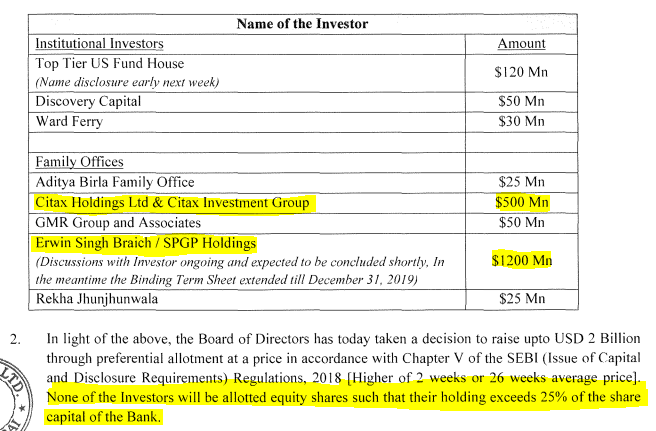Image resolution: width=656 pixels, height=431 pixels.
Task: Click the highlighted $1200 Mn amount
Action: [x=521, y=261]
